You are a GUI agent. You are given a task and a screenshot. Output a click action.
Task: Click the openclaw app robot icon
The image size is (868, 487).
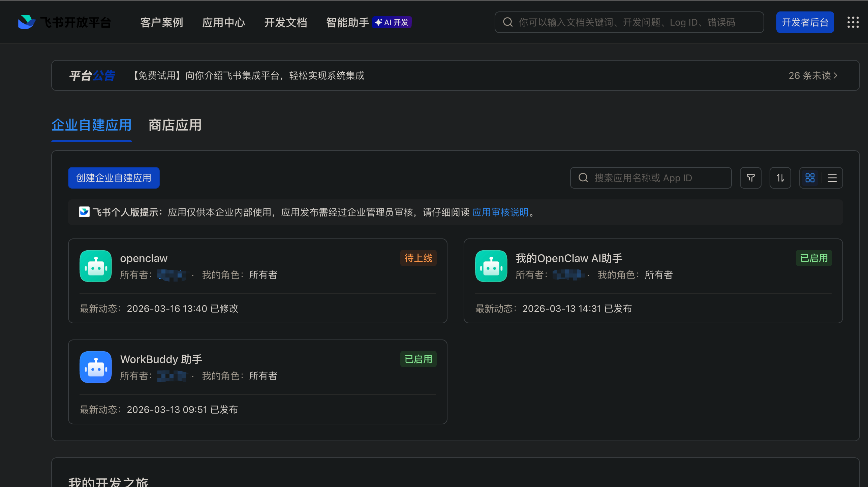(x=96, y=266)
